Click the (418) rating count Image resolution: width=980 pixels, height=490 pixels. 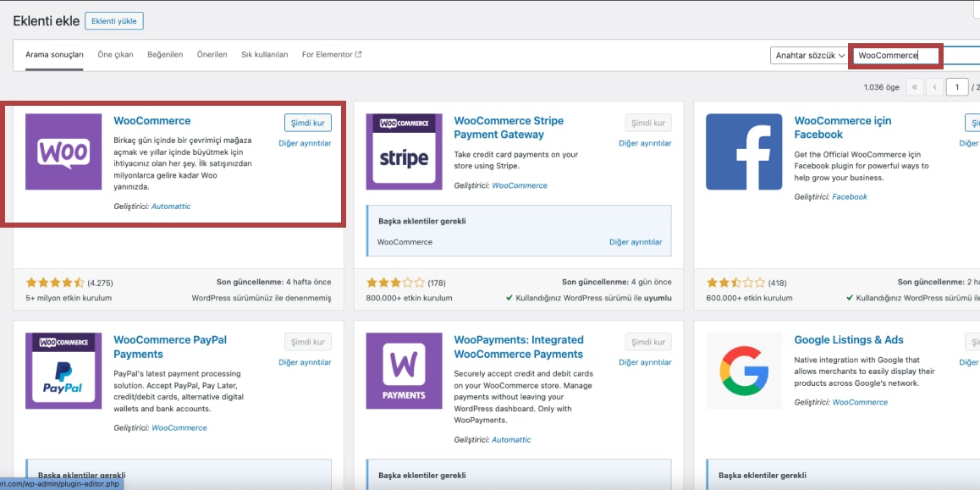click(778, 283)
